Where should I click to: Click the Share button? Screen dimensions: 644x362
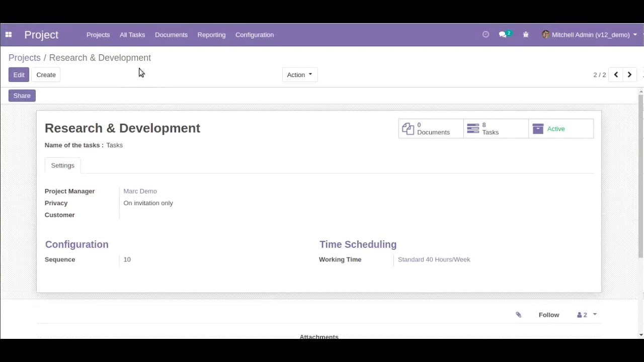(x=22, y=96)
